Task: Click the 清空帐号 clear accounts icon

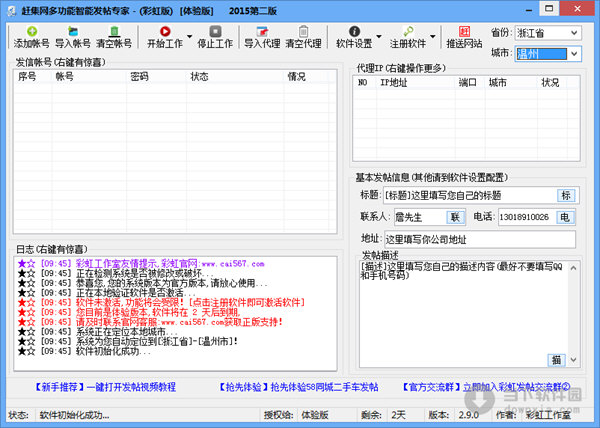Action: point(114,32)
